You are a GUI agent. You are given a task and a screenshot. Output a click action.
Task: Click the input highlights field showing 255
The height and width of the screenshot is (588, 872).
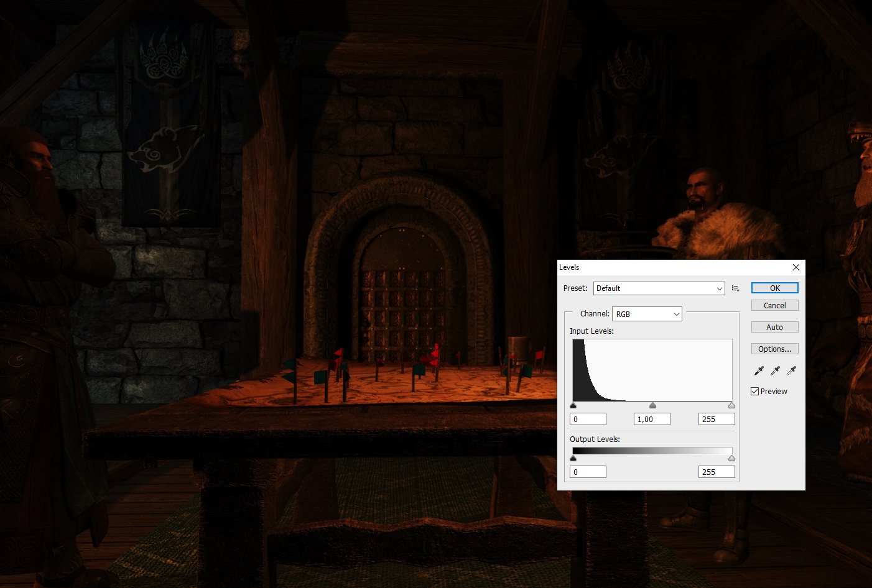click(717, 419)
